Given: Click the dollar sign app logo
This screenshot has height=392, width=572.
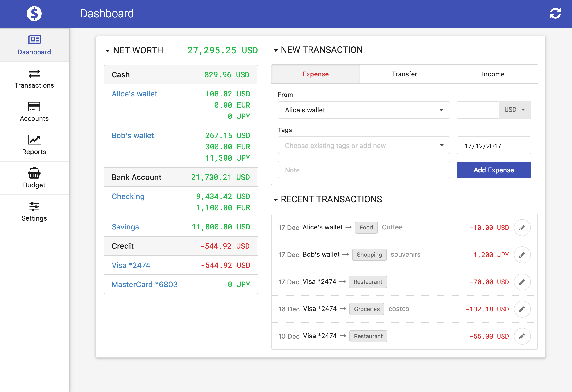Looking at the screenshot, I should coord(34,14).
